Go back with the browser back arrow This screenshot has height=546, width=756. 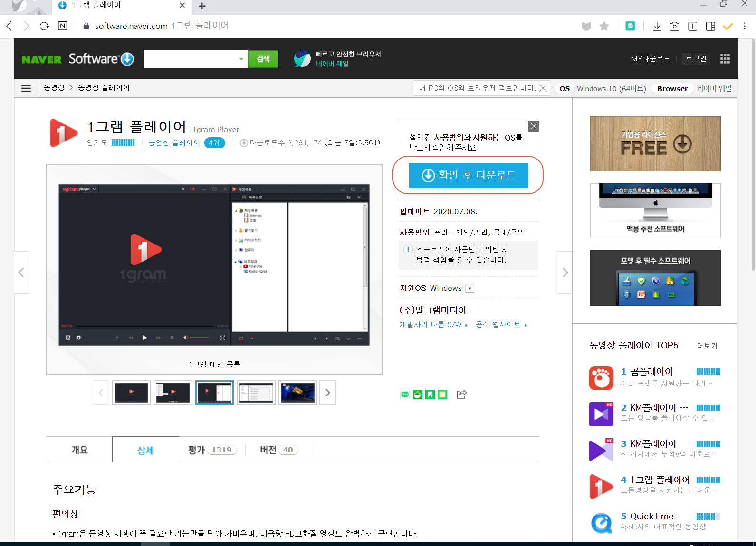tap(9, 26)
